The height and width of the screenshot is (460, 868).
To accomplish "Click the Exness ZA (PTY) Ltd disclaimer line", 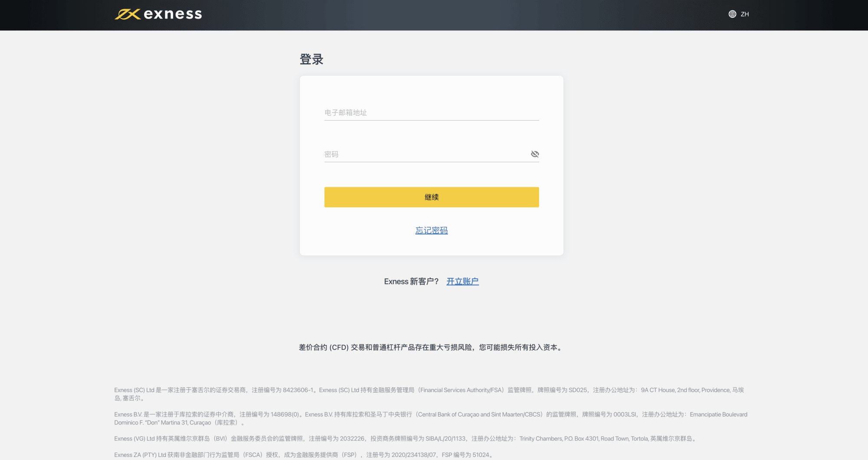I will coord(305,455).
